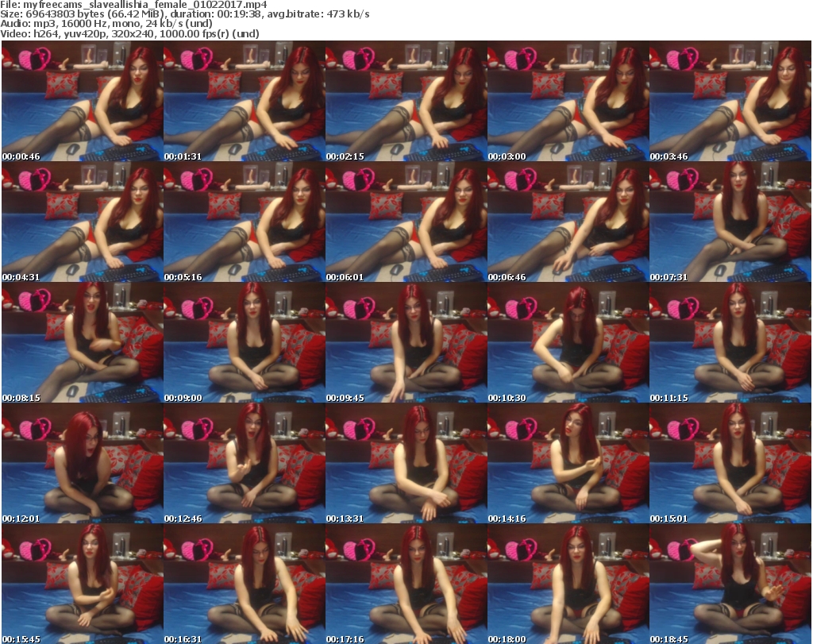
Task: Choose the frame marked 00:06:46
Action: 568,222
